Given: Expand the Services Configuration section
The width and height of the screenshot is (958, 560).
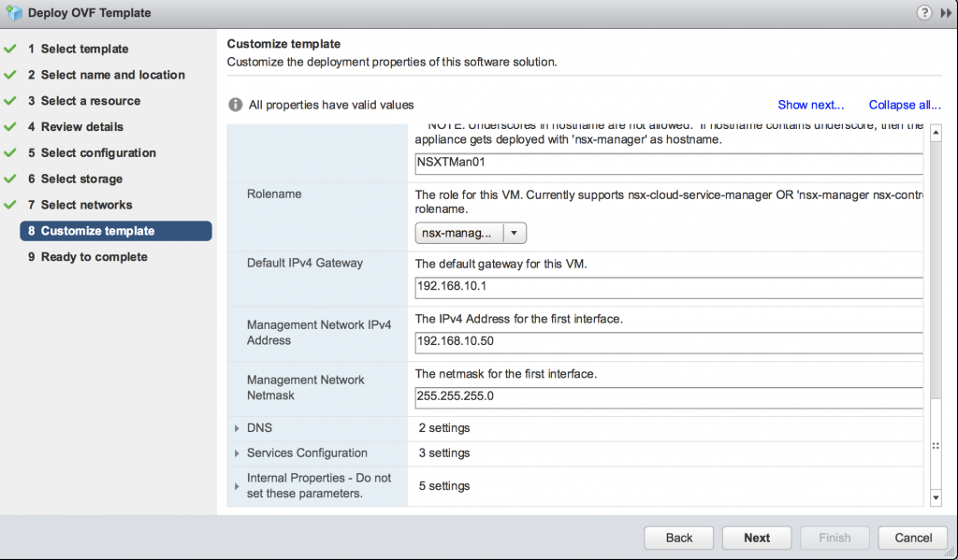Looking at the screenshot, I should coord(237,453).
